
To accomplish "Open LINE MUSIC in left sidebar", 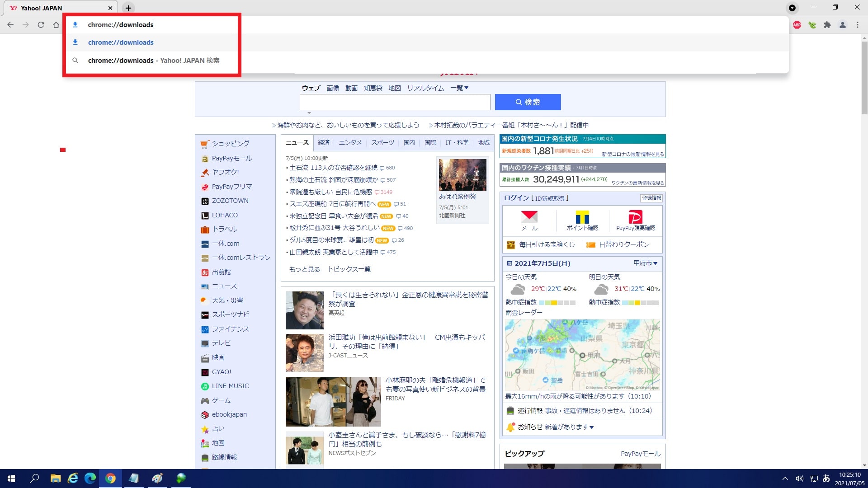I will point(230,386).
